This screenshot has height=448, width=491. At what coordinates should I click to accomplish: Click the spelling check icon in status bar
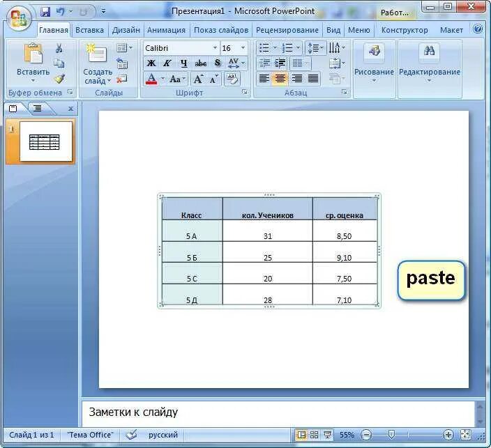(x=132, y=435)
